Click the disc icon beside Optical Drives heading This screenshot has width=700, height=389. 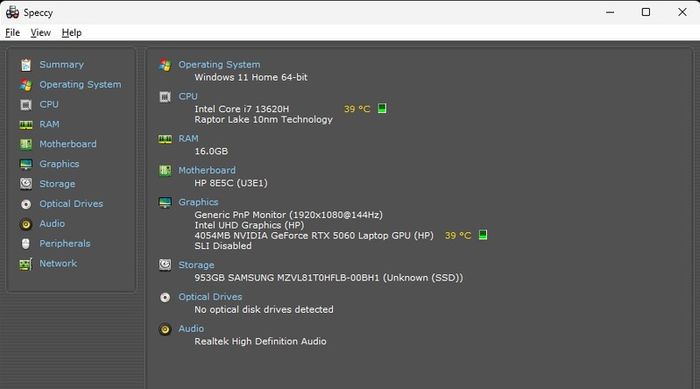click(165, 297)
